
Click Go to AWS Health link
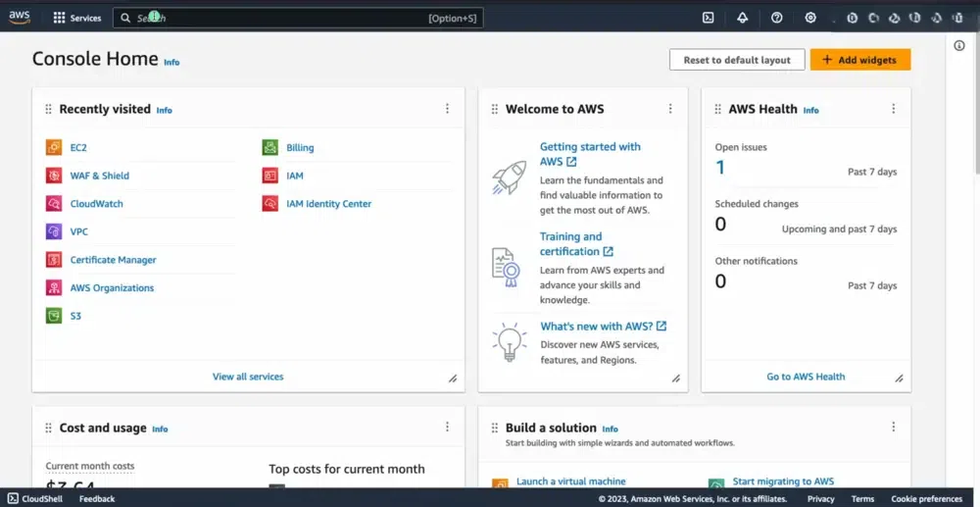point(806,377)
